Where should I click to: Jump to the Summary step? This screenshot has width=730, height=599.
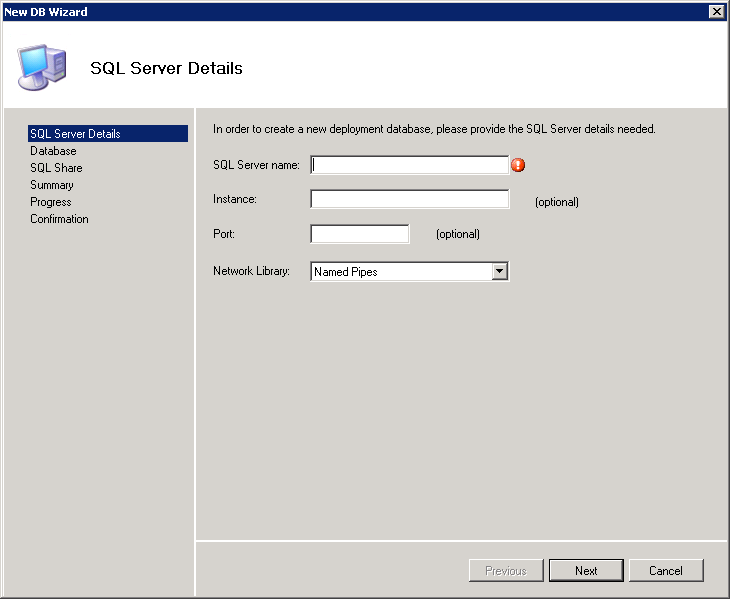52,185
